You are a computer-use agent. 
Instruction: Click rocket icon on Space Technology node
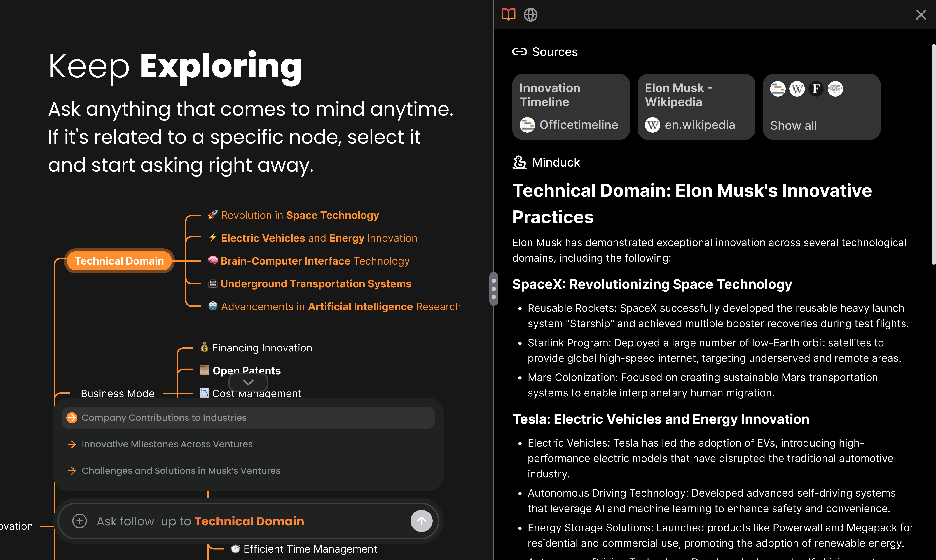(213, 215)
